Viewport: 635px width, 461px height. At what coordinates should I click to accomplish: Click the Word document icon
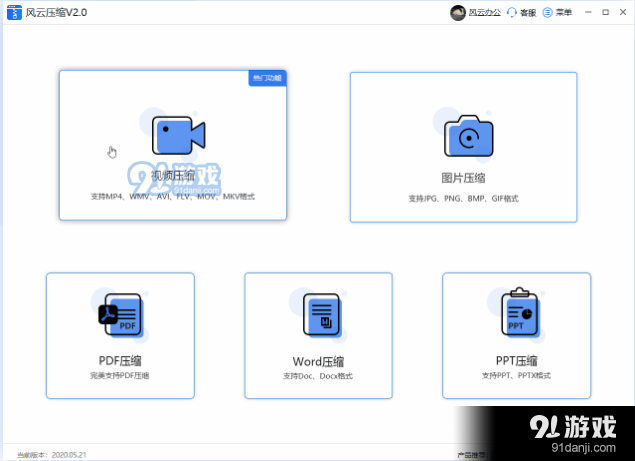(321, 318)
